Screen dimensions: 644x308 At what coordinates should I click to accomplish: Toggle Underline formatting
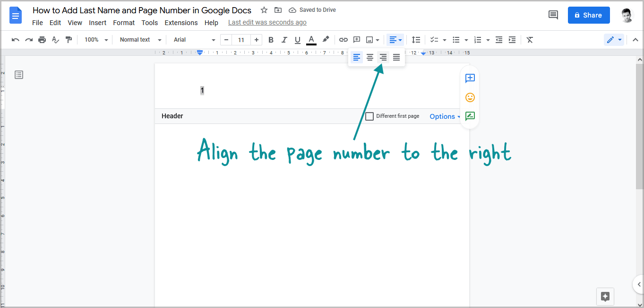(297, 40)
